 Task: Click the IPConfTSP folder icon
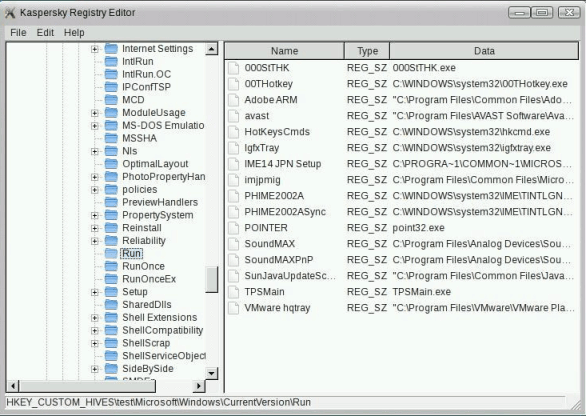pyautogui.click(x=111, y=87)
